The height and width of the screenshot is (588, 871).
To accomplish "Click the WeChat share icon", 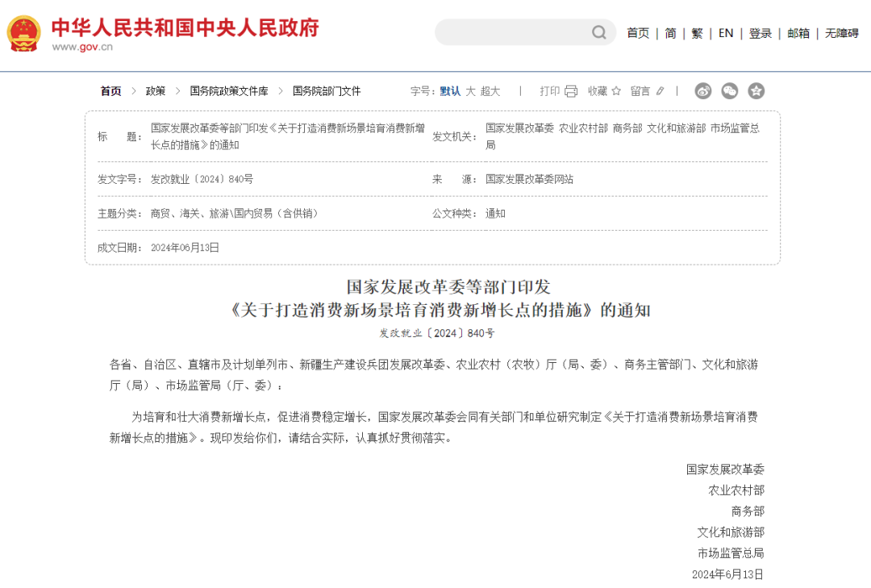I will click(729, 91).
